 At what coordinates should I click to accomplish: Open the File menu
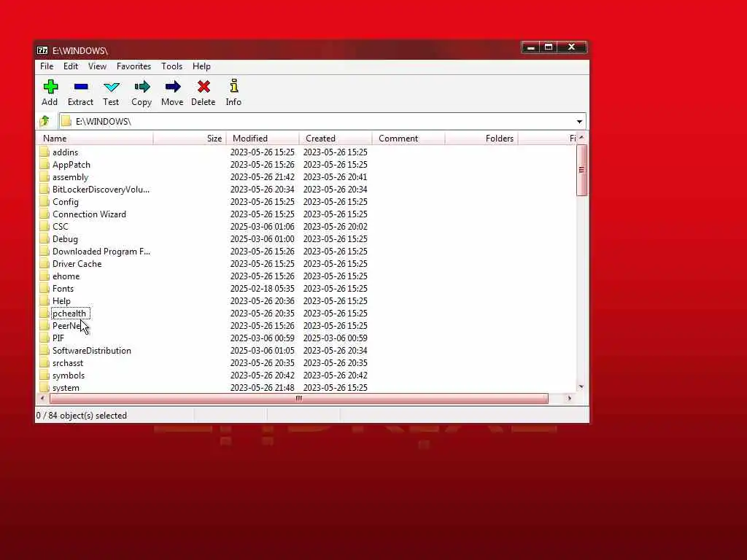47,66
